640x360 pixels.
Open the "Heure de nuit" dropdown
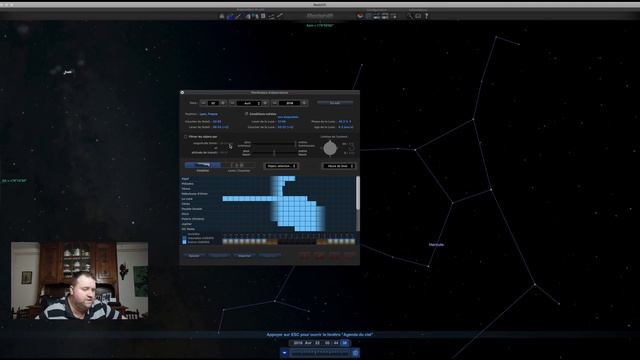339,166
